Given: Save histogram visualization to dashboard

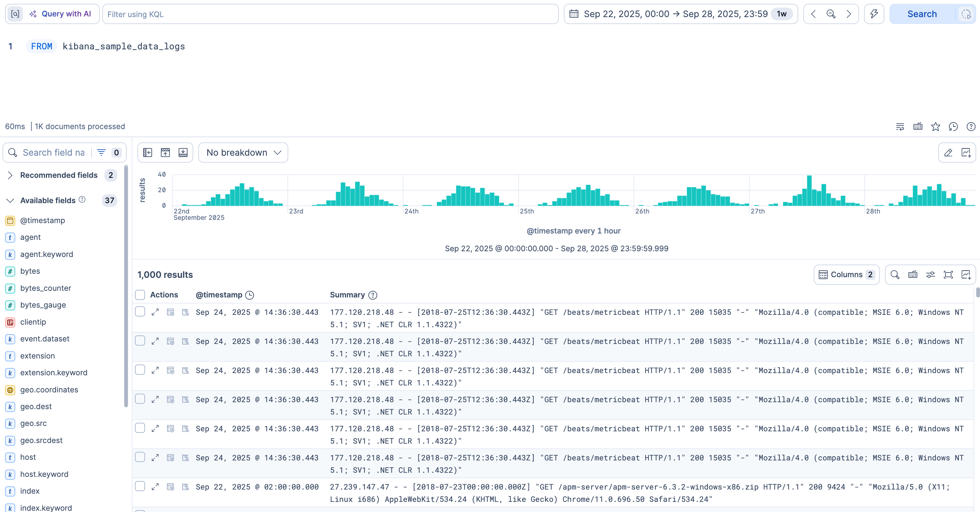Looking at the screenshot, I should [966, 153].
